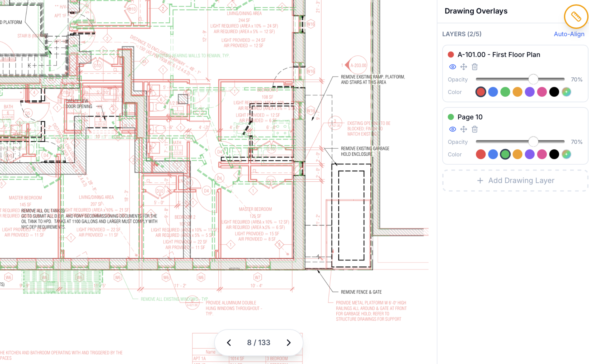Click the Page 10 opacity slider handle
Screen dimensions: 589x364
coord(533,142)
